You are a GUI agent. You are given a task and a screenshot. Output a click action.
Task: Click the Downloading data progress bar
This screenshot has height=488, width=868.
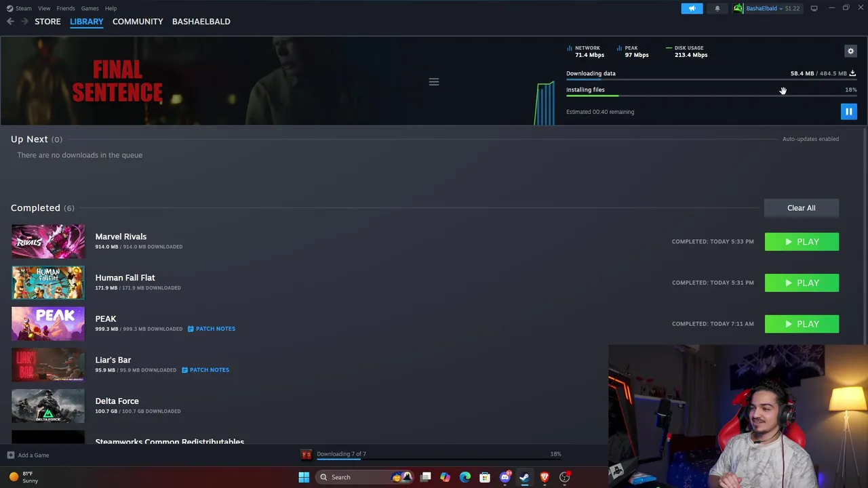[711, 80]
